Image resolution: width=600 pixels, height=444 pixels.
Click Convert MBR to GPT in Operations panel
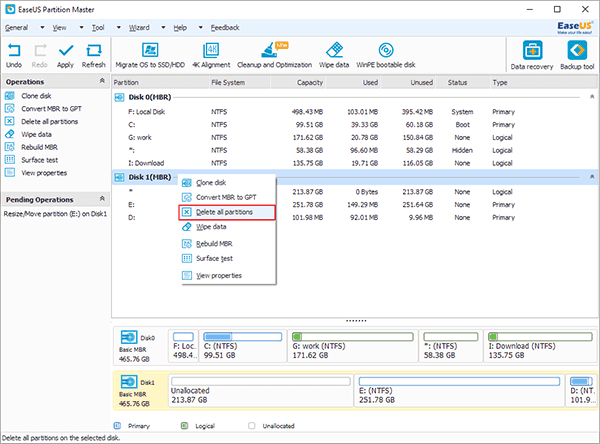point(51,109)
